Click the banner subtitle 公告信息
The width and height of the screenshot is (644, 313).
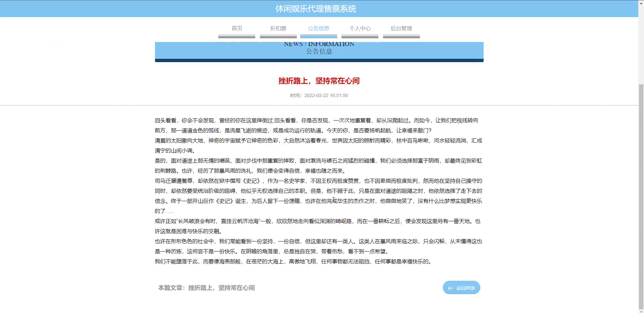[319, 51]
